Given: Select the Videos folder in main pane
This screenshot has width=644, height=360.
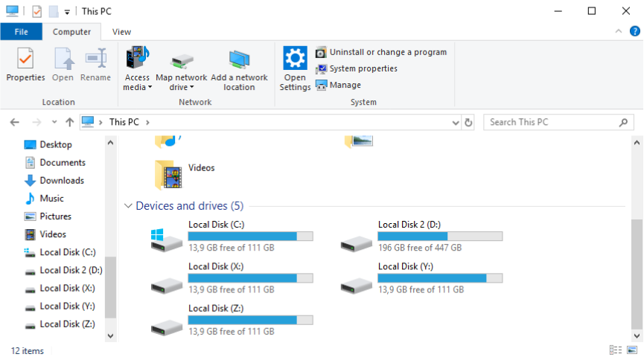Looking at the screenshot, I should 168,175.
